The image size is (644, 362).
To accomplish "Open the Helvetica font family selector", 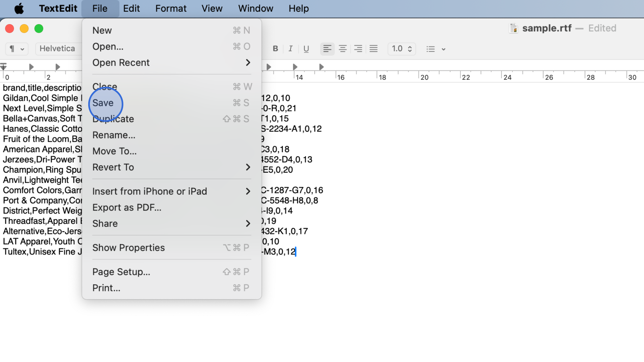I will tap(59, 49).
